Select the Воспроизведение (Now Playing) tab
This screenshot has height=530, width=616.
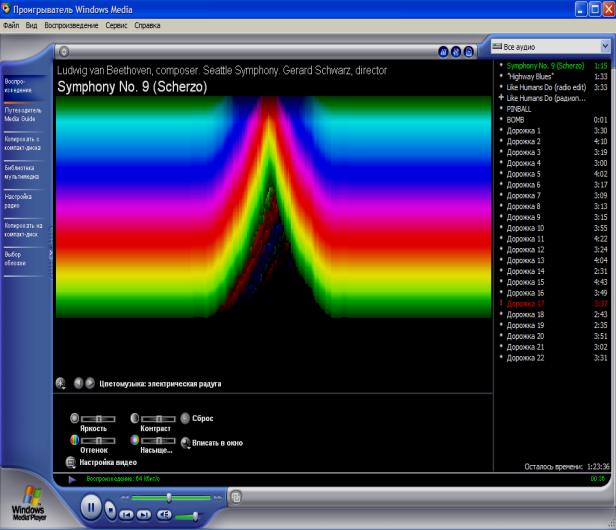pyautogui.click(x=24, y=86)
